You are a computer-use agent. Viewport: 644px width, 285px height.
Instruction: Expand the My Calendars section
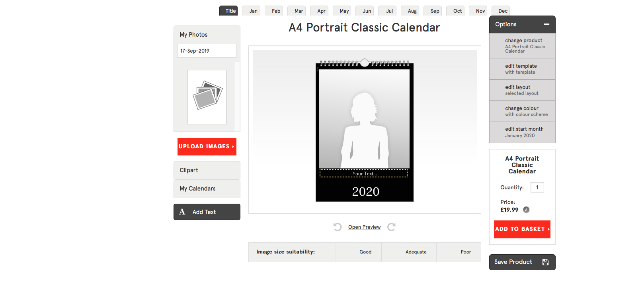tap(207, 189)
